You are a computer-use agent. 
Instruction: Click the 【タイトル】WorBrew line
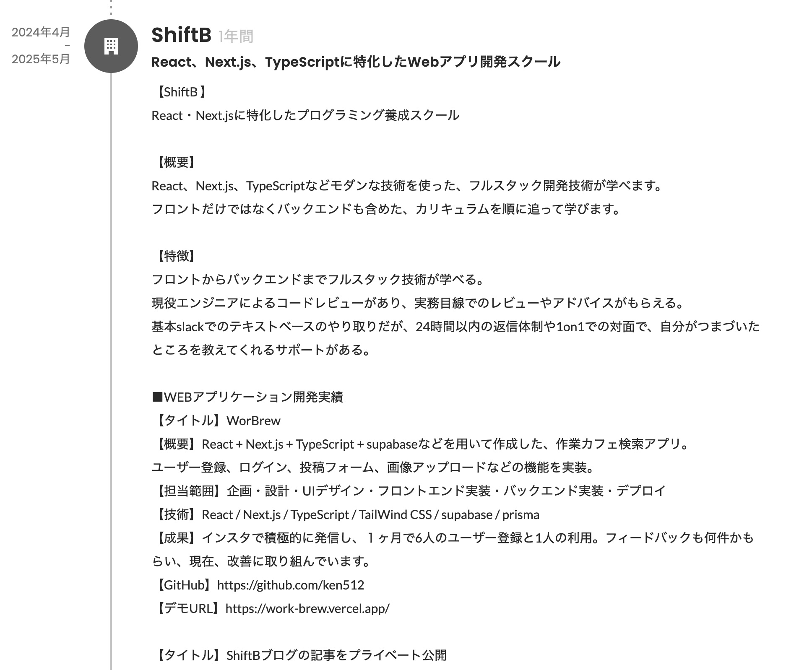pos(216,421)
